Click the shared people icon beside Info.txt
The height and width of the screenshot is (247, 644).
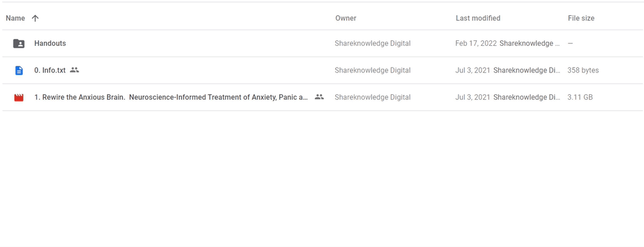[x=74, y=70]
